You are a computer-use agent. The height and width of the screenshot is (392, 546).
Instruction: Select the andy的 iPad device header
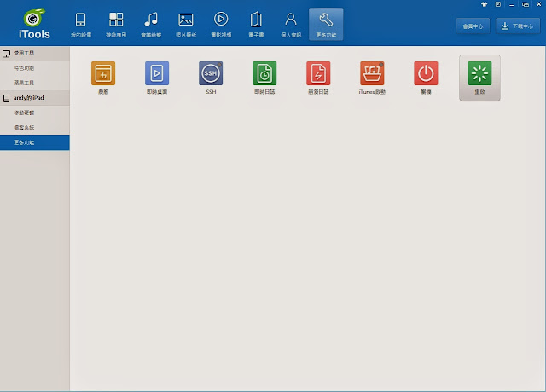click(35, 98)
